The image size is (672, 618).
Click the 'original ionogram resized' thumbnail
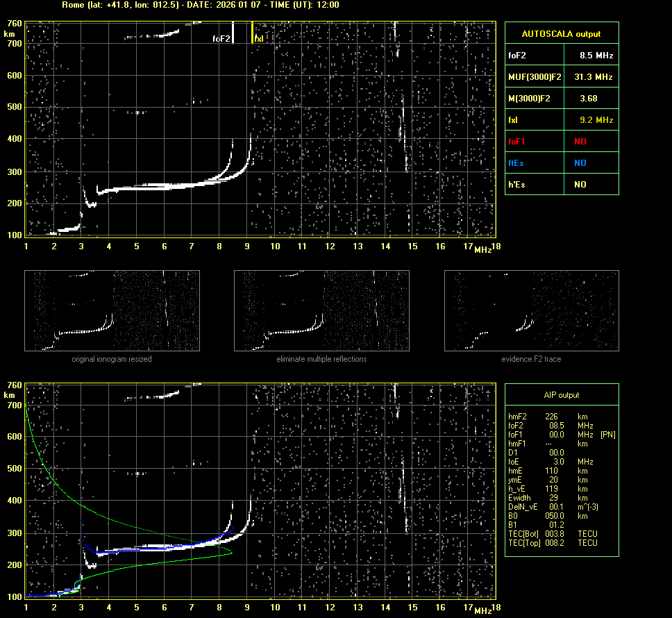pyautogui.click(x=112, y=310)
